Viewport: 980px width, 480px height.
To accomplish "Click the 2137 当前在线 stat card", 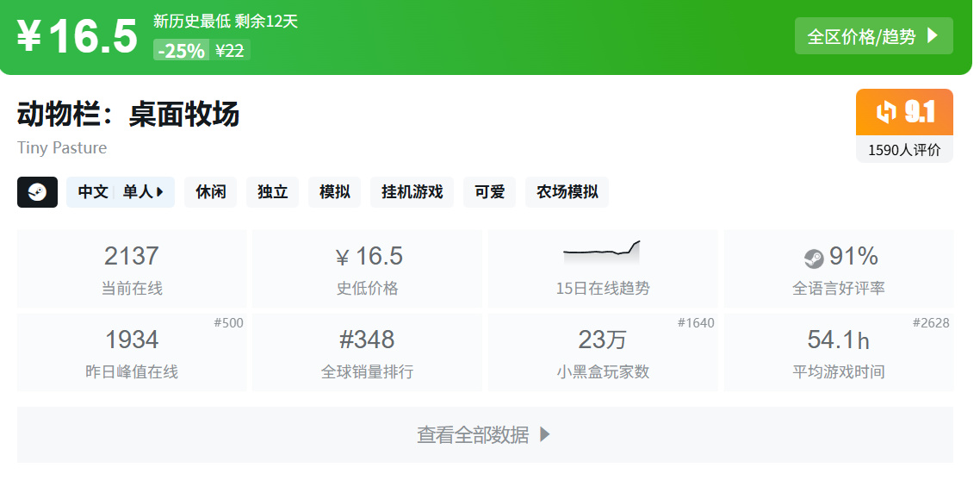I will pos(132,269).
